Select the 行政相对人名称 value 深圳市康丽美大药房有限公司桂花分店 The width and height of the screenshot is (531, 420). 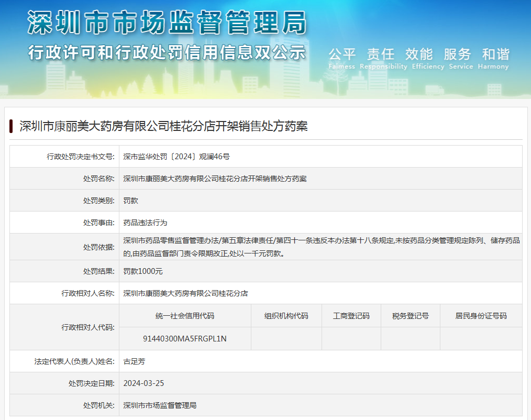(185, 293)
